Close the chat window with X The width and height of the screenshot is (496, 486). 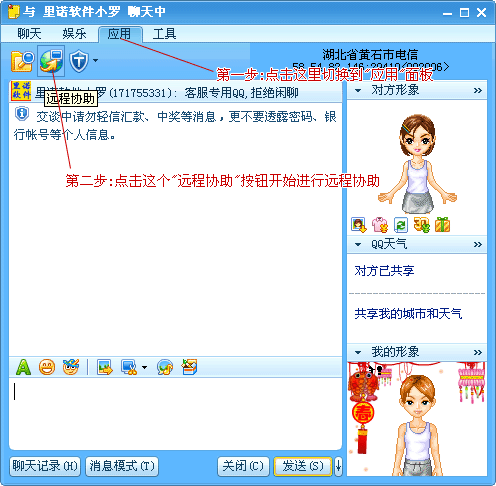click(481, 13)
